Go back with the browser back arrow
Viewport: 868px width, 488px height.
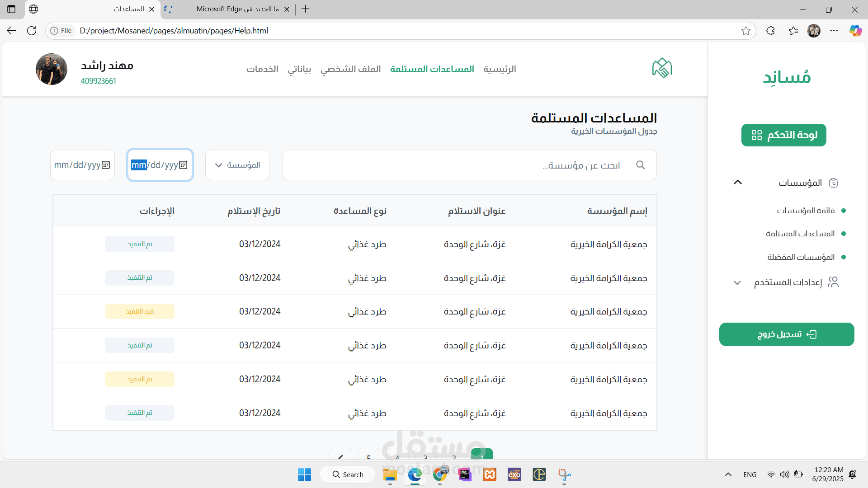click(x=11, y=31)
